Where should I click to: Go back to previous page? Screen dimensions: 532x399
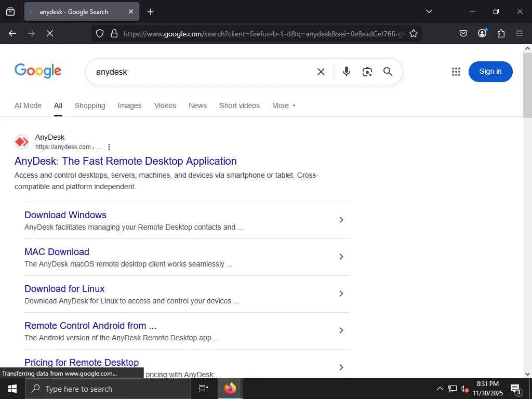(x=12, y=33)
